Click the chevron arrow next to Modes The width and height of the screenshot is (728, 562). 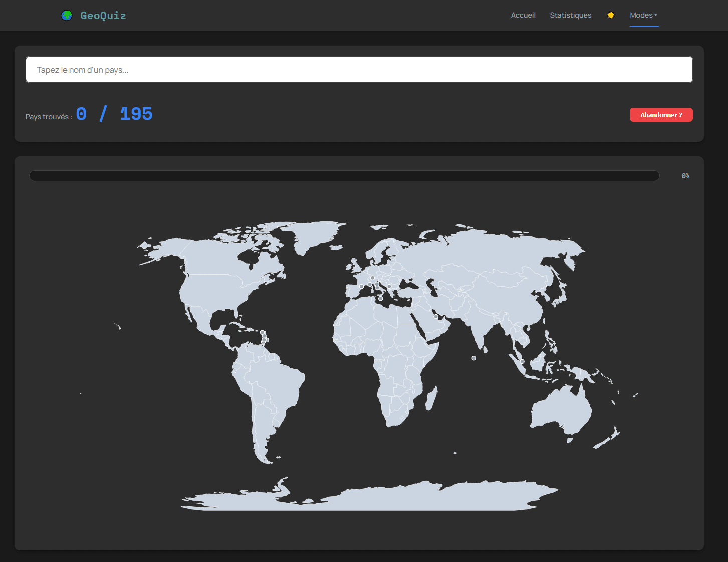(x=656, y=15)
